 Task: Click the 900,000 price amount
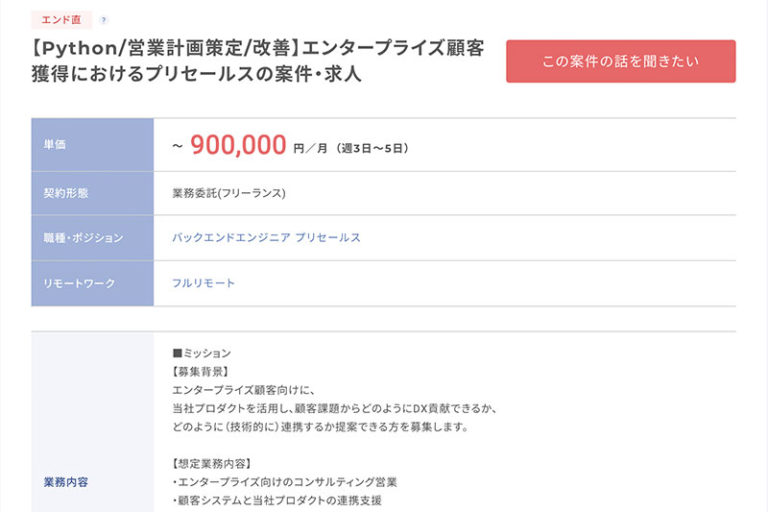pyautogui.click(x=238, y=146)
